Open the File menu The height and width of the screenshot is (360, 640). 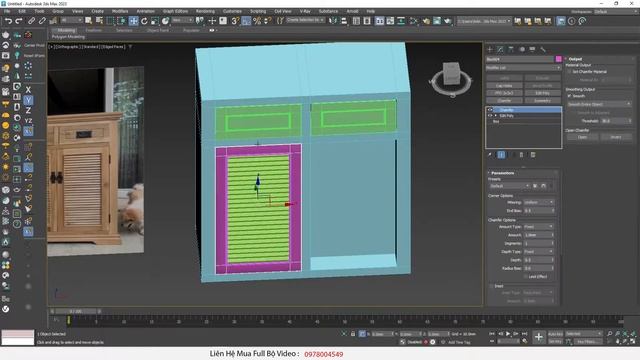pos(7,11)
